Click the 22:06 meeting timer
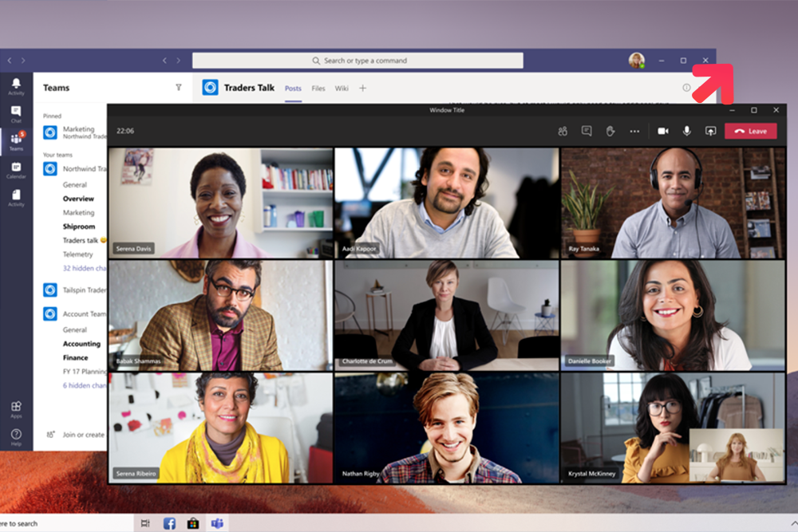Image resolution: width=798 pixels, height=532 pixels. 125,131
